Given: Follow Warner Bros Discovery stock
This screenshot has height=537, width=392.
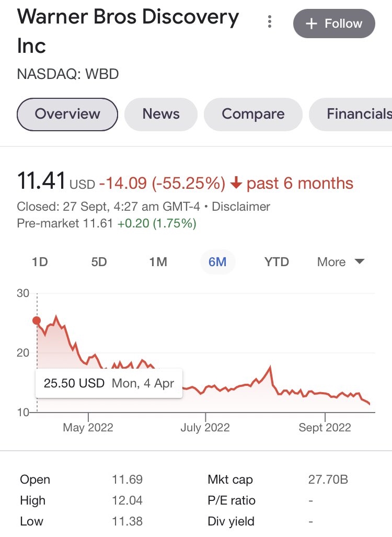Looking at the screenshot, I should [x=334, y=24].
